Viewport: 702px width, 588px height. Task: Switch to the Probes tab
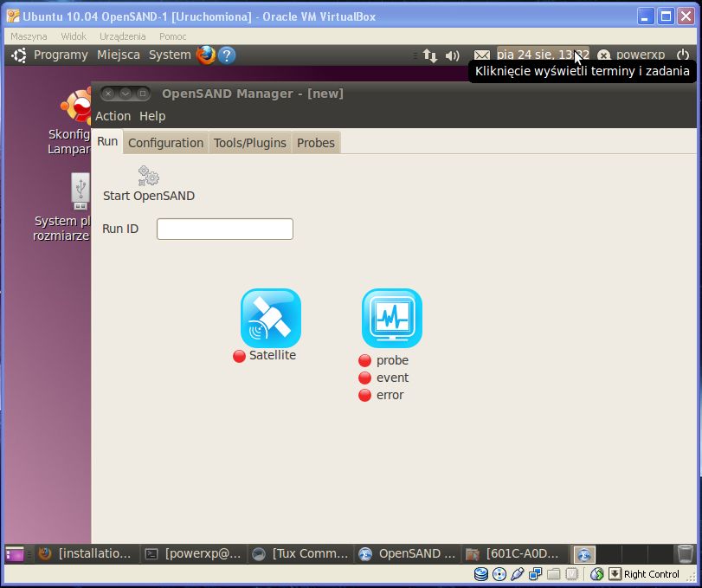[316, 143]
